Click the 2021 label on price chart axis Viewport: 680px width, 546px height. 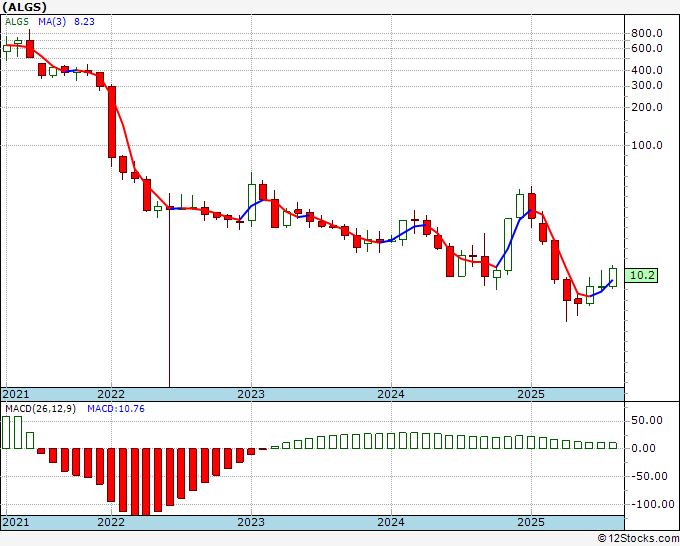tap(16, 394)
